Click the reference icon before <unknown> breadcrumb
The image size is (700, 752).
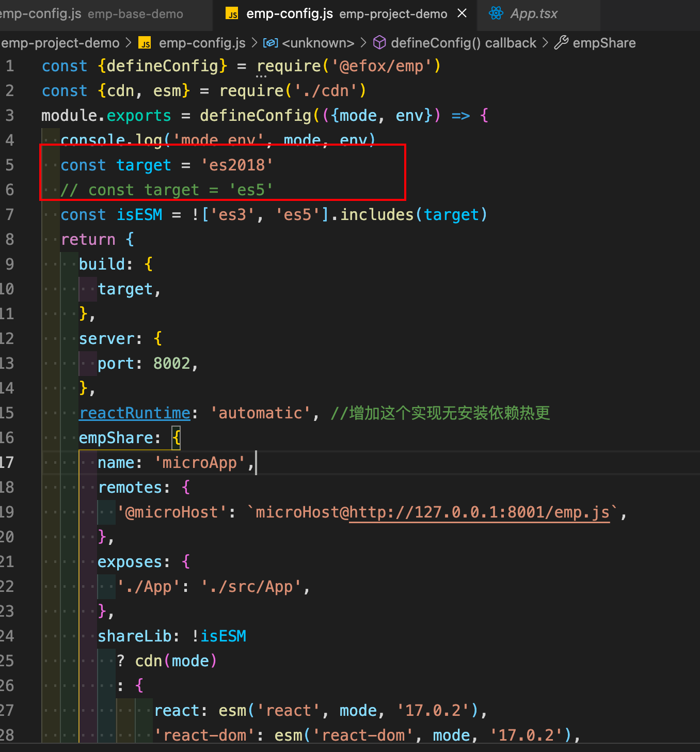(x=271, y=43)
